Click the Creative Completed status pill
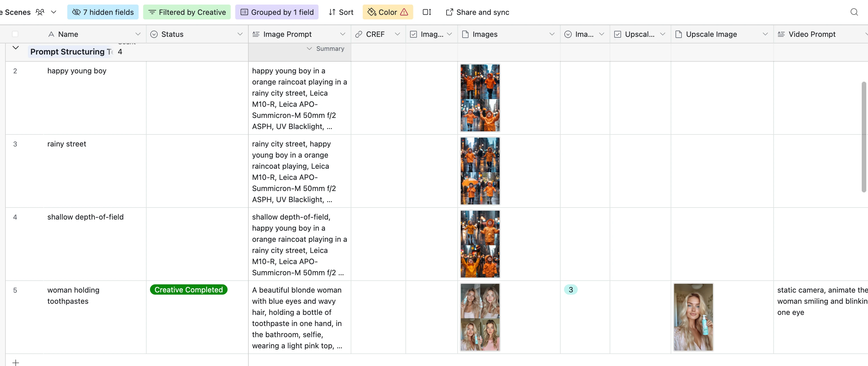The width and height of the screenshot is (868, 366). point(188,289)
